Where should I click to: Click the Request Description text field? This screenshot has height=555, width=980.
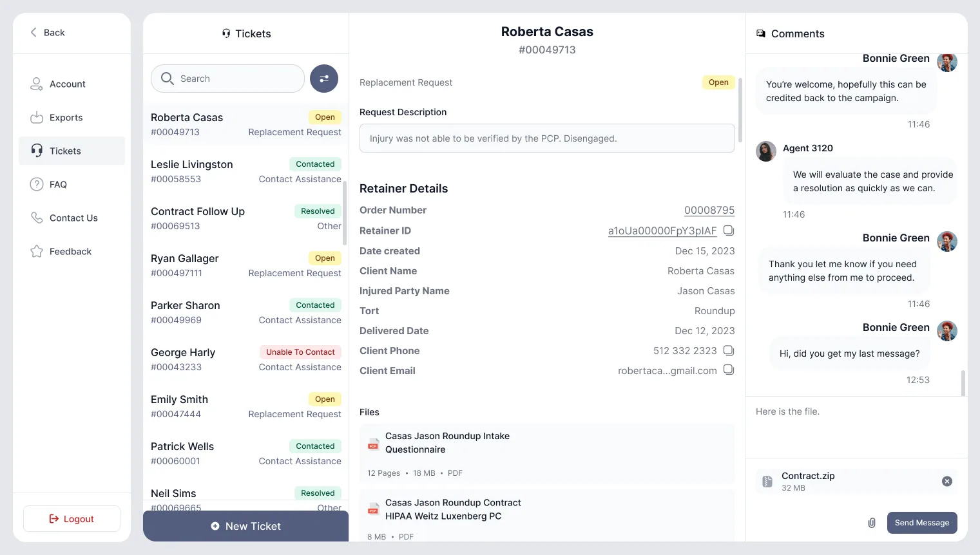click(547, 138)
